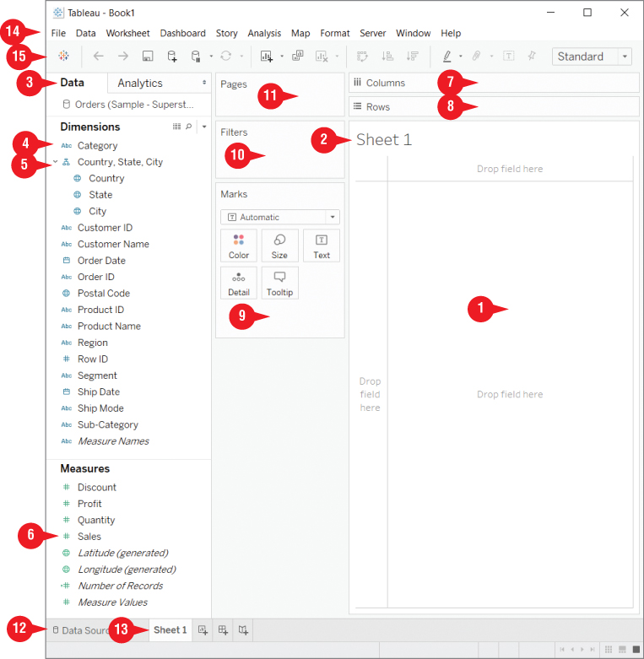The width and height of the screenshot is (644, 659).
Task: Click the Duplicate sheet toolbar icon
Action: coord(298,56)
